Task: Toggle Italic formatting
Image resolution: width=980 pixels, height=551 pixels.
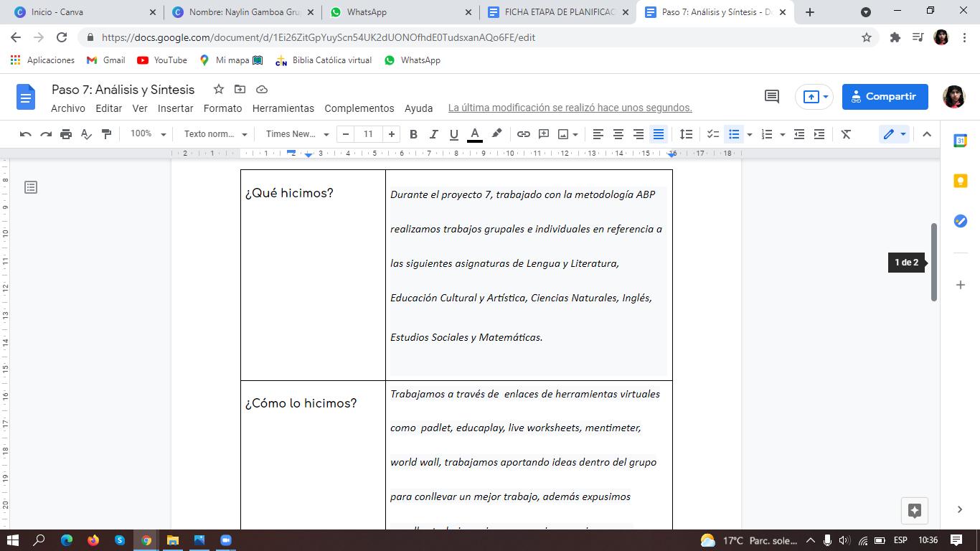Action: coord(433,134)
